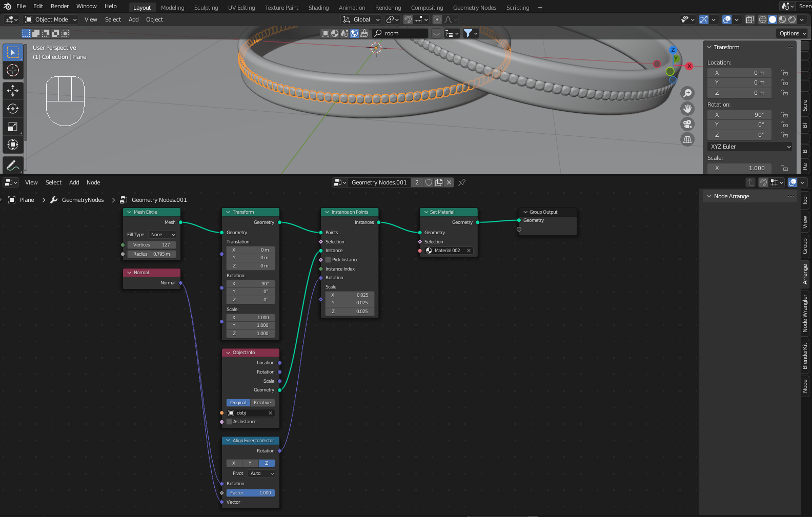The width and height of the screenshot is (812, 517).
Task: Open the Object Mode dropdown
Action: point(51,19)
